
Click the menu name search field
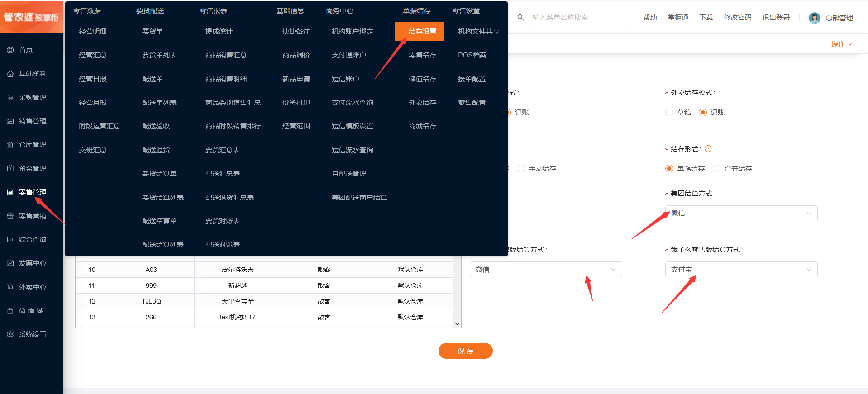(x=578, y=18)
